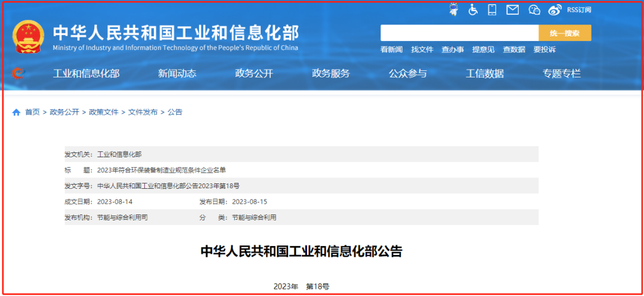The image size is (644, 296).
Task: Open 新闻动态 navigation menu
Action: 177,74
